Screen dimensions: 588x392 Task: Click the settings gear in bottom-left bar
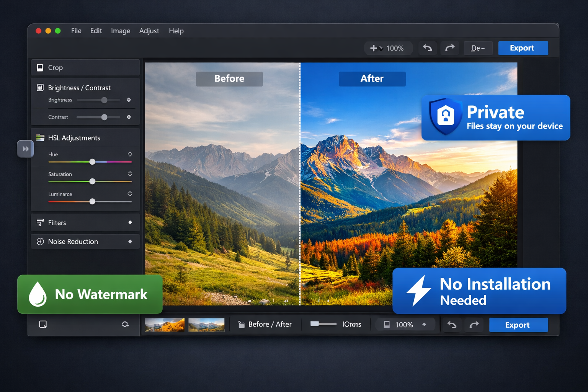(x=125, y=325)
